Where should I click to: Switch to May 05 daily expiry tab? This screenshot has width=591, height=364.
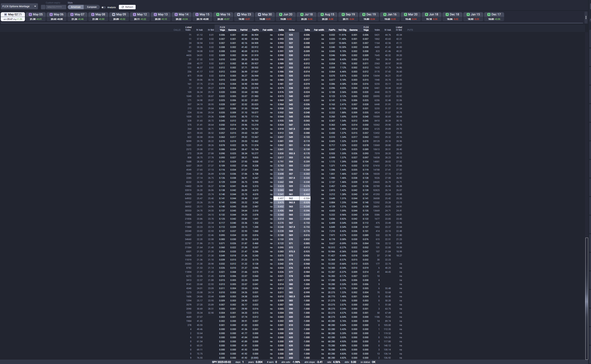pos(36,17)
